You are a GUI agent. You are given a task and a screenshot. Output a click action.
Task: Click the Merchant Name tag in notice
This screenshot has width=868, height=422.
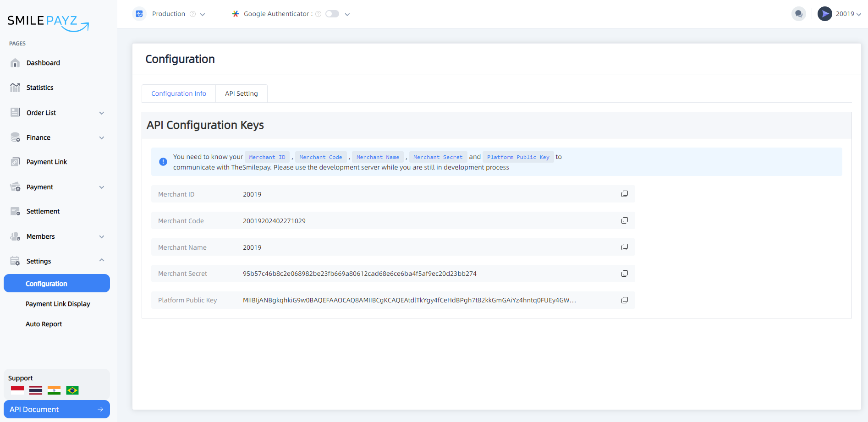pos(378,157)
